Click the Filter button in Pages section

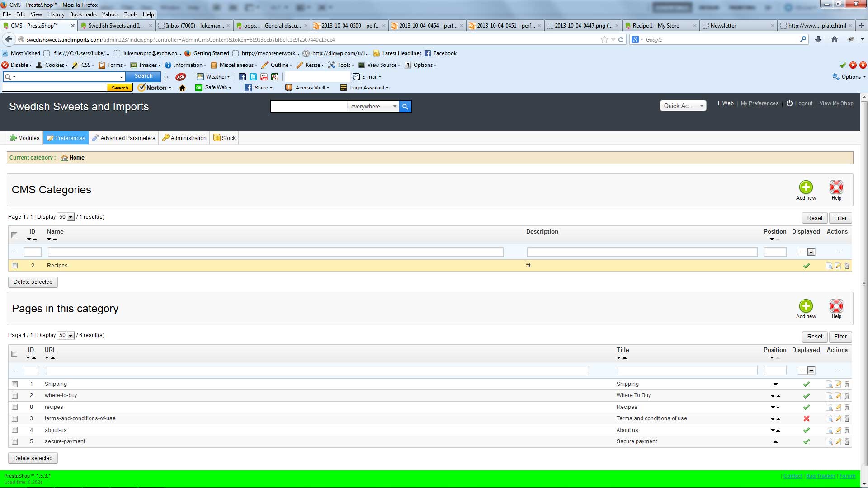click(x=840, y=337)
